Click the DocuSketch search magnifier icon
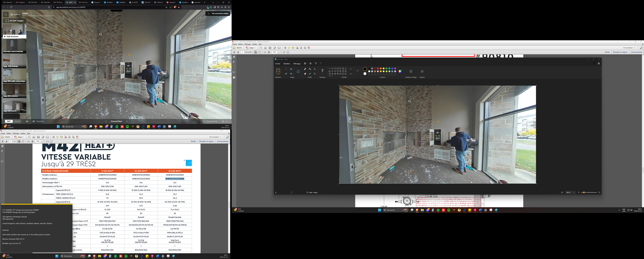The width and height of the screenshot is (644, 259). pyautogui.click(x=6, y=15)
